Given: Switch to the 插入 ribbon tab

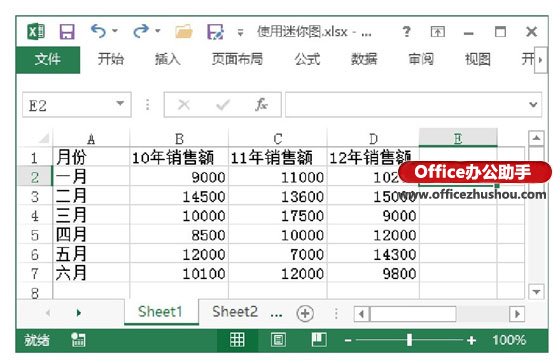Looking at the screenshot, I should coord(168,59).
